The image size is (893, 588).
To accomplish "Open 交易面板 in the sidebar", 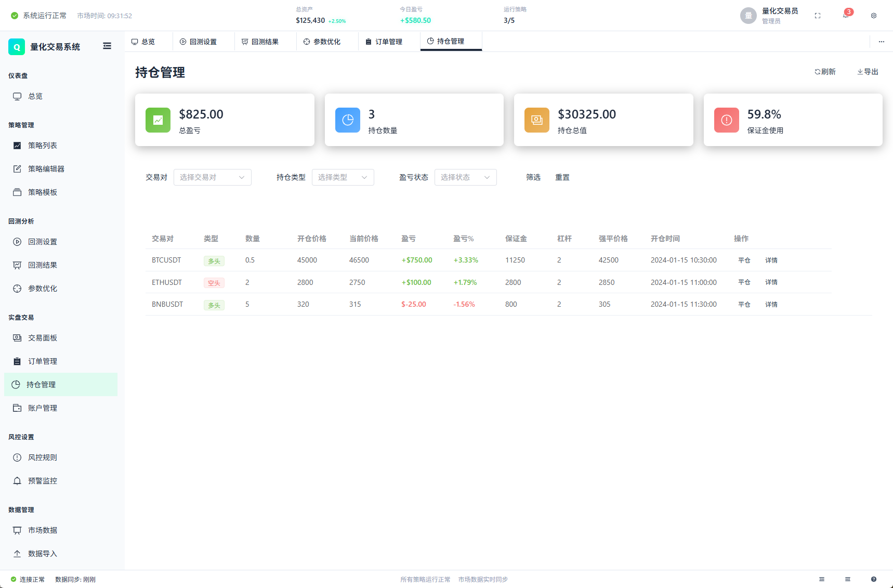I will tap(61, 338).
